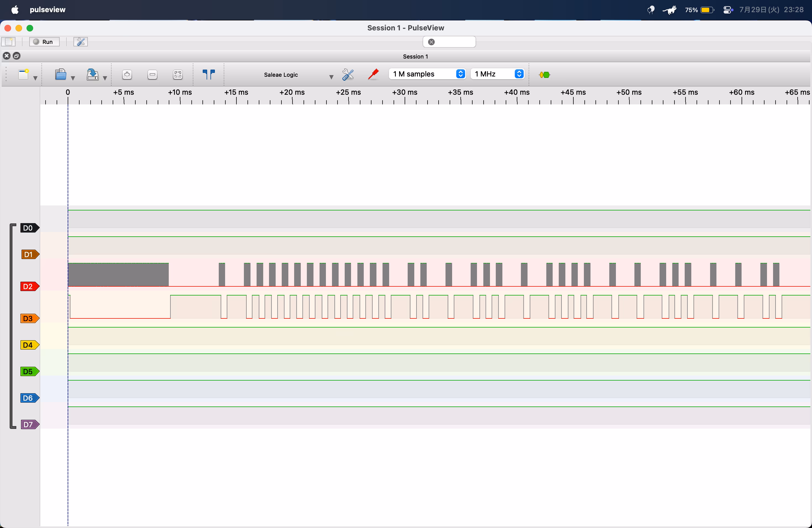812x528 pixels.
Task: Open the pulseview menu bar item
Action: 48,10
